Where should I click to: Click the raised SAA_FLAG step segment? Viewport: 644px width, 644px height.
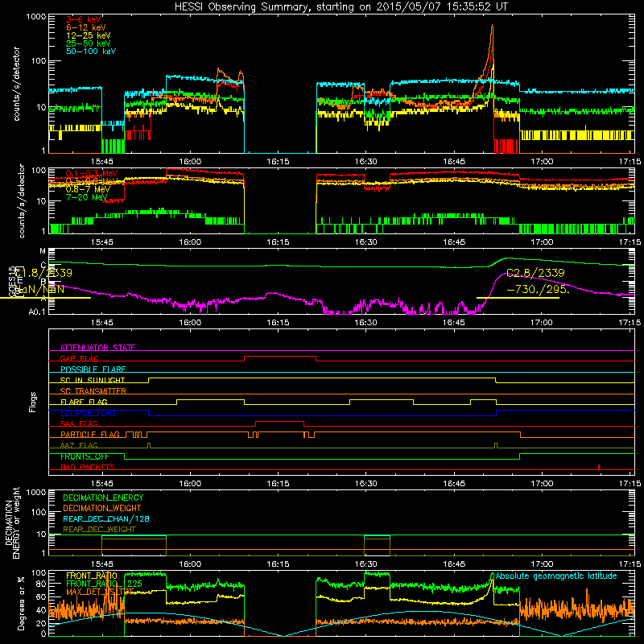pyautogui.click(x=279, y=421)
